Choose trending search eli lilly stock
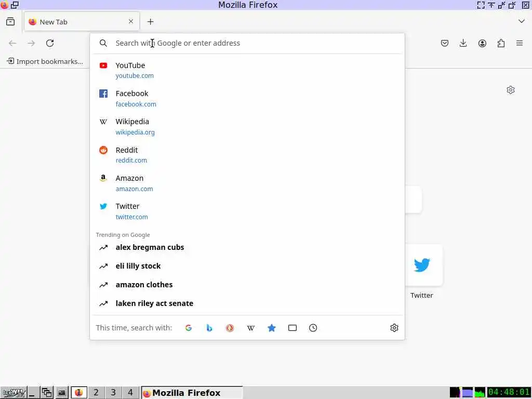532x399 pixels. coord(247,266)
